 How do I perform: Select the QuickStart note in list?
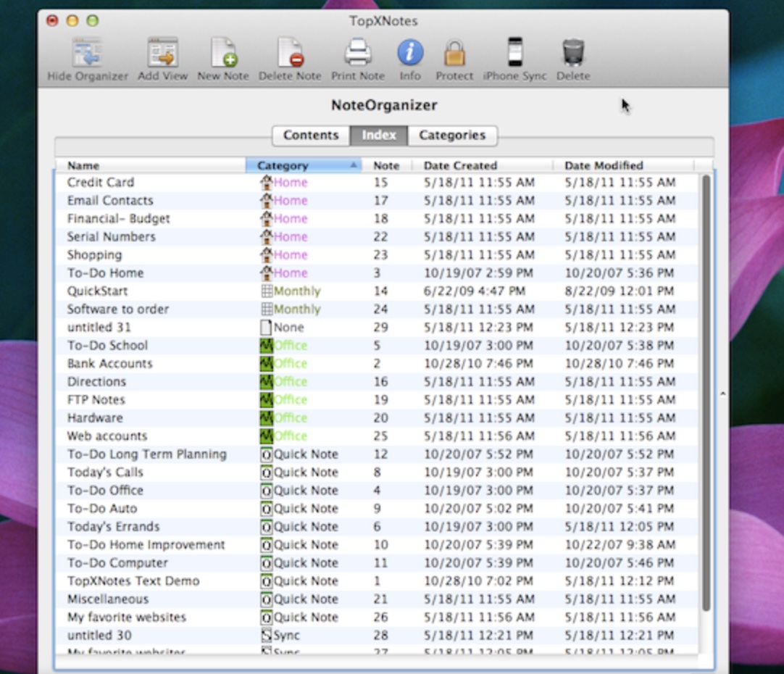98,291
